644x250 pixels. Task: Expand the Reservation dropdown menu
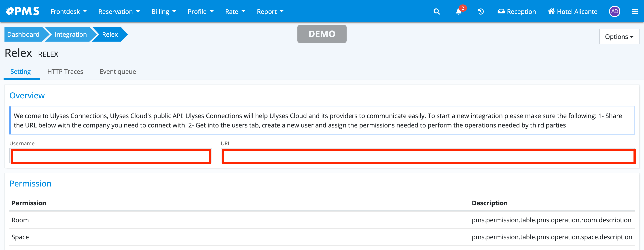pyautogui.click(x=119, y=11)
